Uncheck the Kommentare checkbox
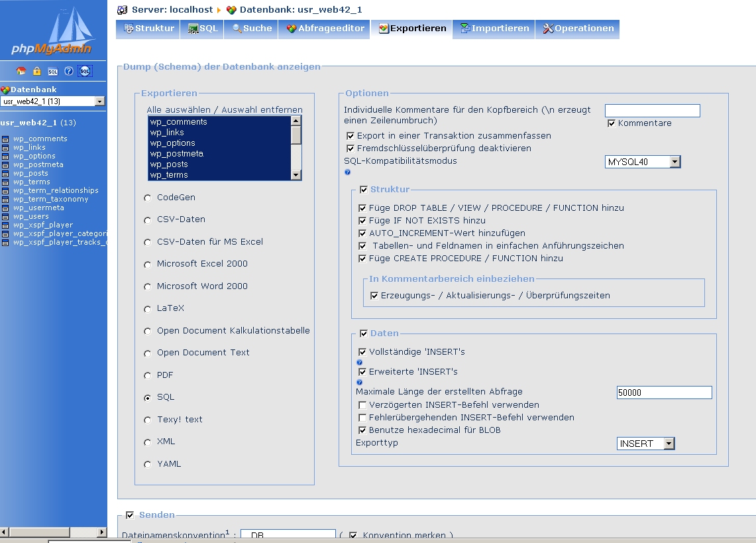This screenshot has height=543, width=756. point(612,123)
